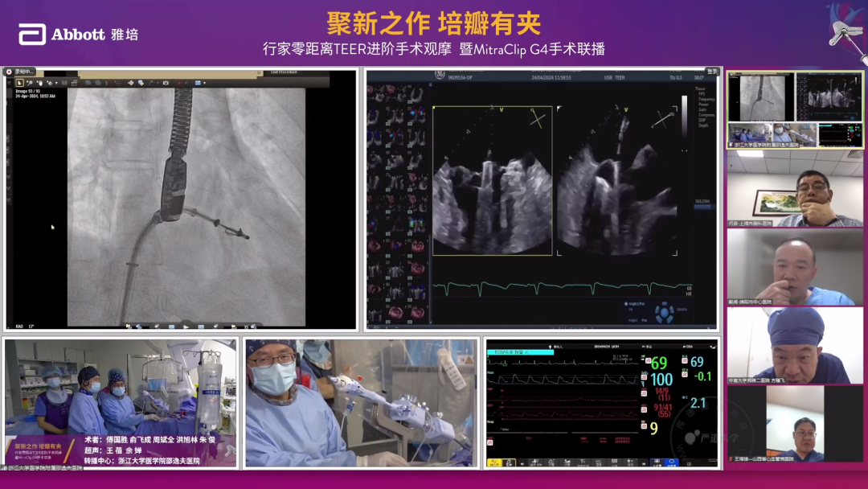Click the alarm icon next to heart rate 69
Image resolution: width=868 pixels, height=489 pixels.
pos(649,361)
